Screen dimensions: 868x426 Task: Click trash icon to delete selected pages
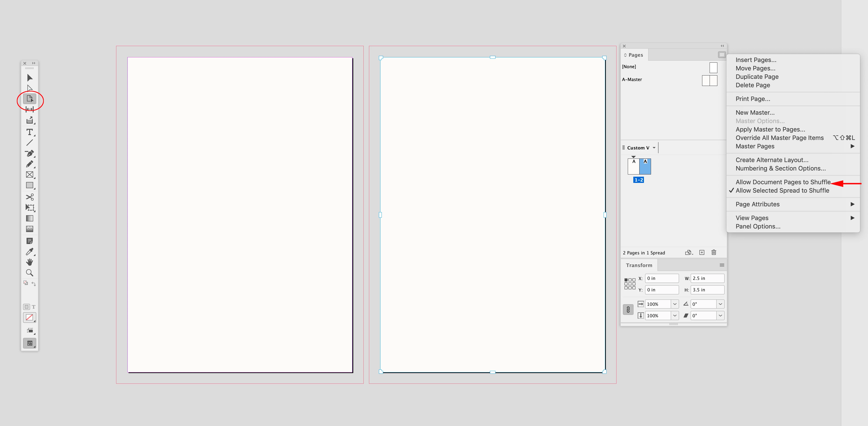[x=714, y=252]
